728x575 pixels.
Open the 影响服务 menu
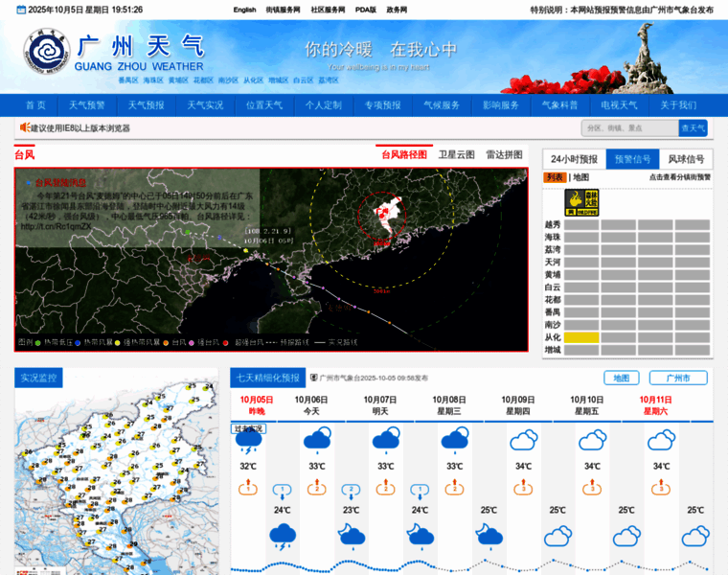tap(501, 105)
